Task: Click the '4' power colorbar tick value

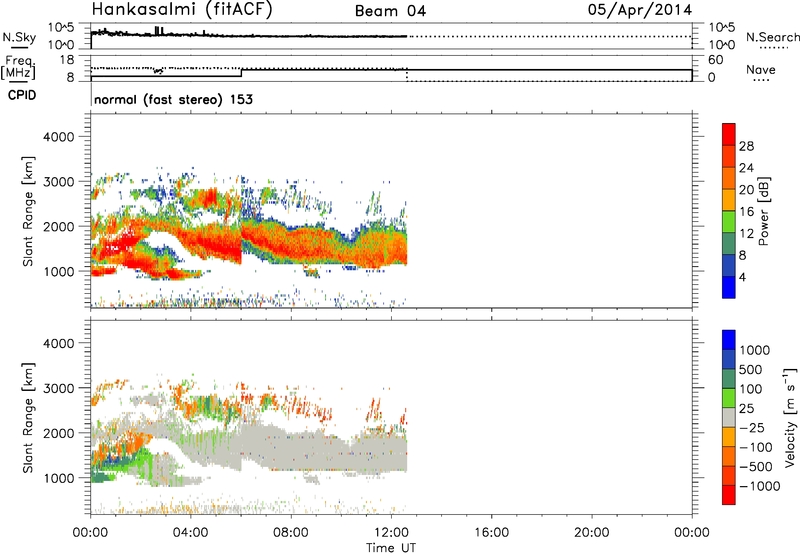Action: pos(742,277)
